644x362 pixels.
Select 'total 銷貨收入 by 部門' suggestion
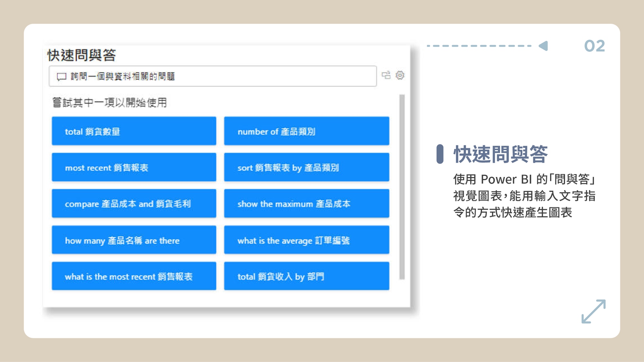[x=307, y=276]
